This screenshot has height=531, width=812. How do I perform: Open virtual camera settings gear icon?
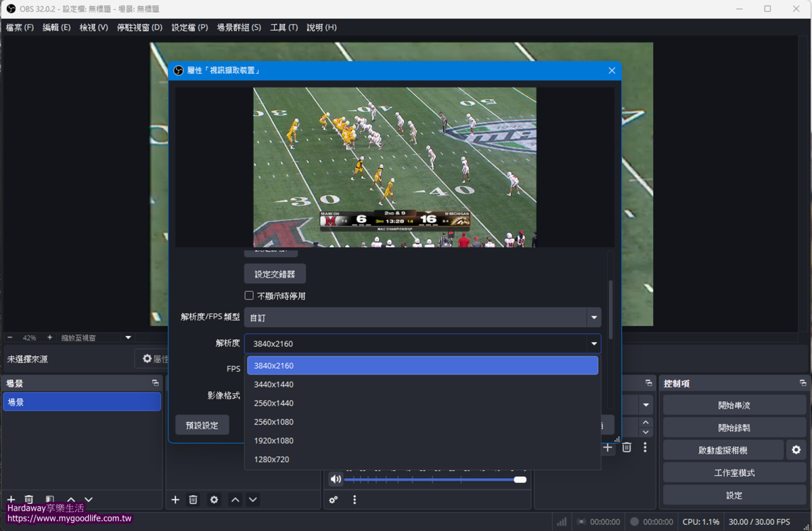click(x=796, y=450)
